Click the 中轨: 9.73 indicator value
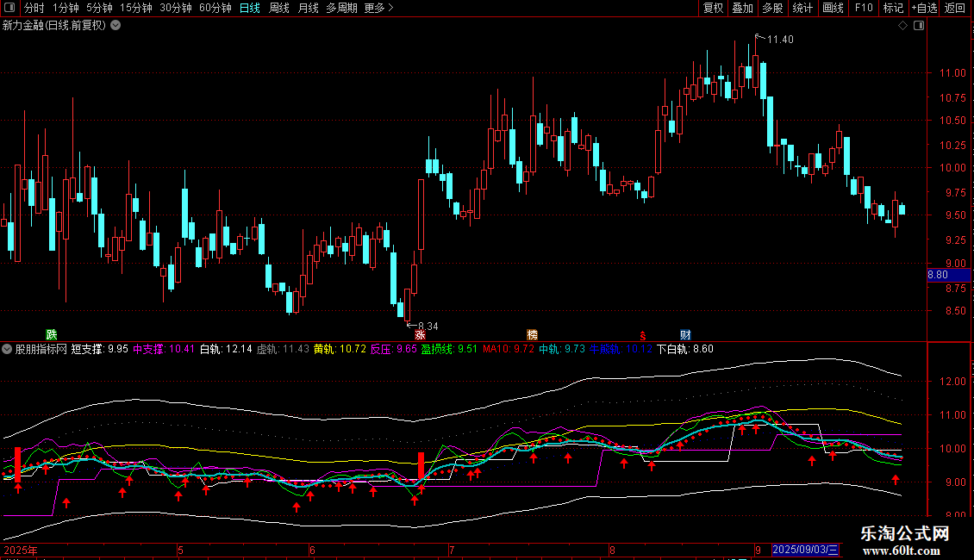Image resolution: width=974 pixels, height=560 pixels. tap(562, 349)
